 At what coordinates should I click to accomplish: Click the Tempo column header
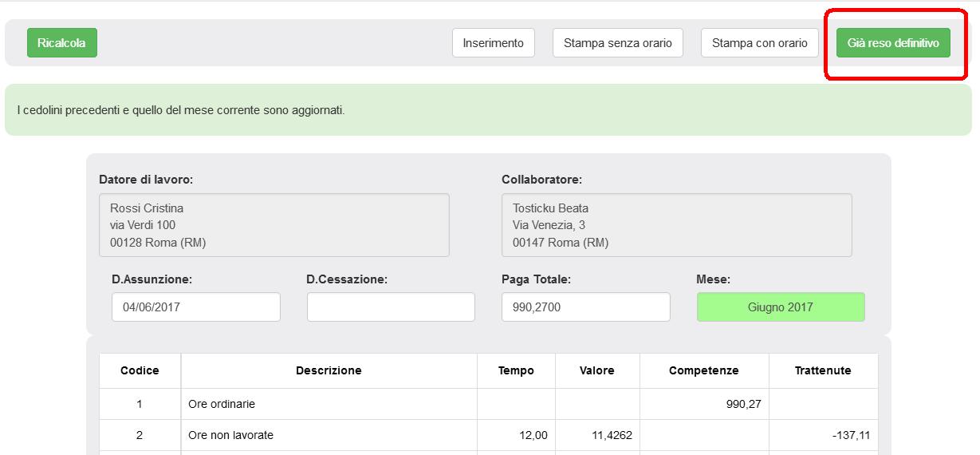[516, 370]
